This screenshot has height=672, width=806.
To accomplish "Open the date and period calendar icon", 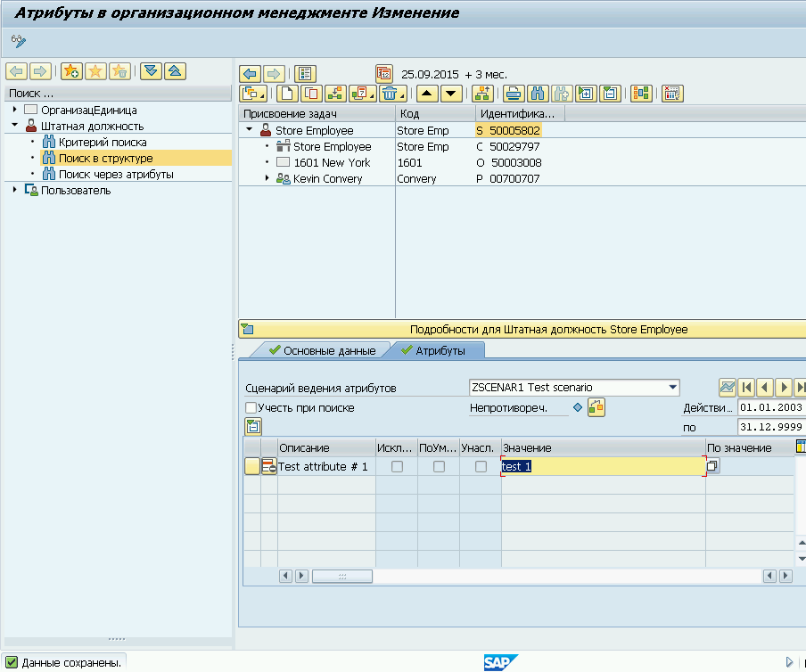I will 384,74.
